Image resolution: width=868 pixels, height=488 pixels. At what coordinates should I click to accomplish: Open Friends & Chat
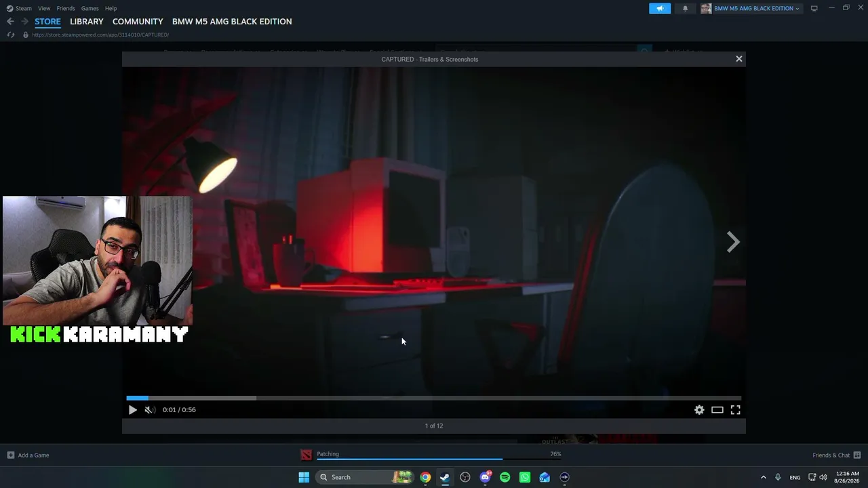[x=837, y=455]
